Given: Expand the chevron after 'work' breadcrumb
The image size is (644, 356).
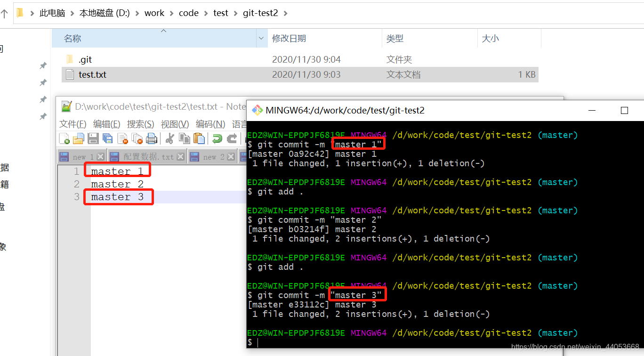Looking at the screenshot, I should pos(171,13).
